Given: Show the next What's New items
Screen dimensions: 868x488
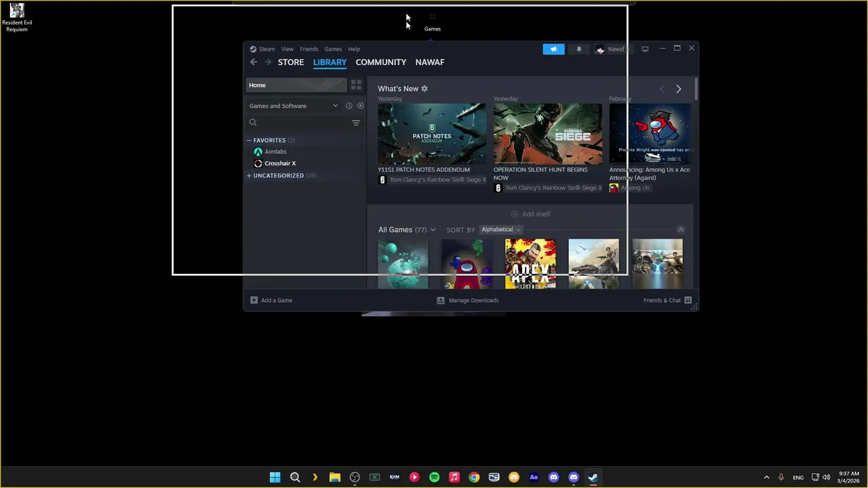Looking at the screenshot, I should coord(678,89).
